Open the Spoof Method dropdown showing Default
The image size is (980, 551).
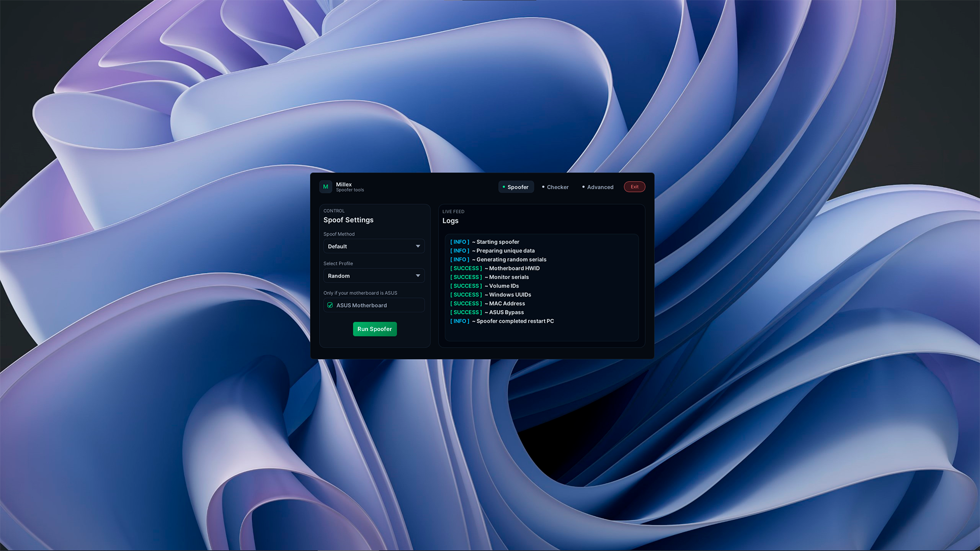tap(374, 246)
